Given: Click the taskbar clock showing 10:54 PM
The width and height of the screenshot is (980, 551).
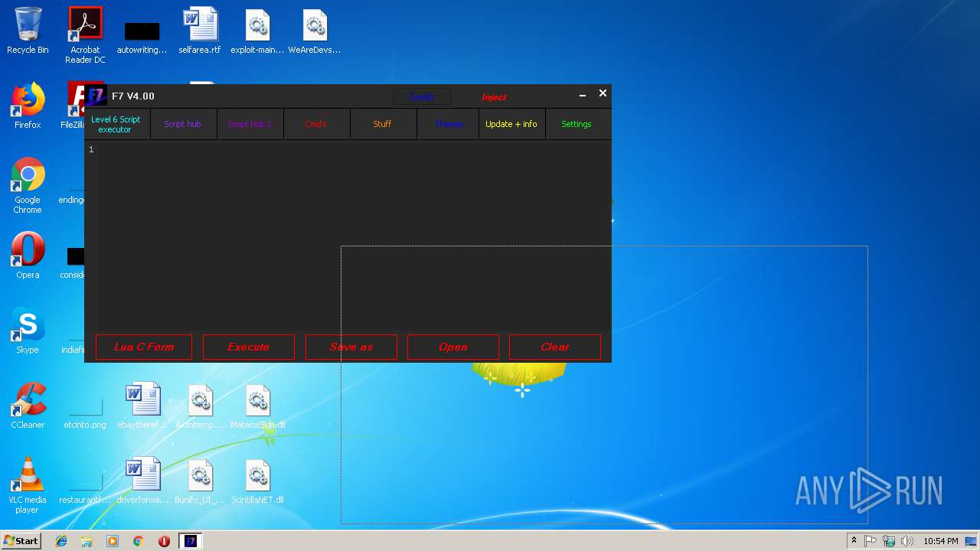Looking at the screenshot, I should [940, 541].
